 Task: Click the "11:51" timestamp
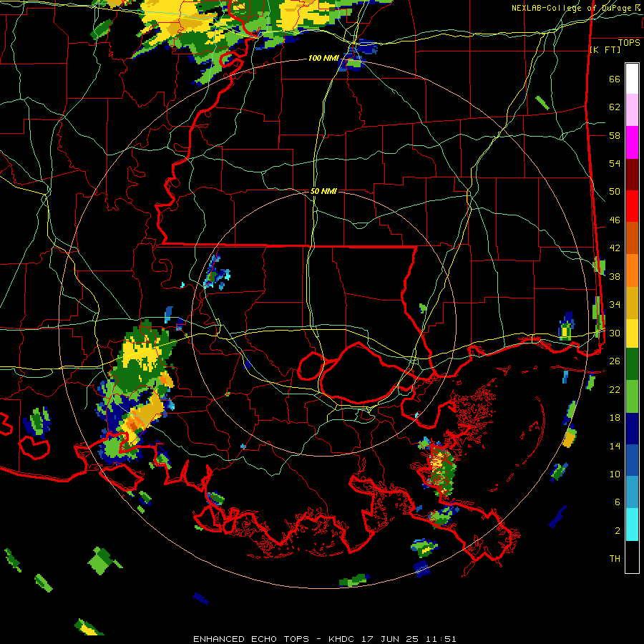[x=441, y=639]
